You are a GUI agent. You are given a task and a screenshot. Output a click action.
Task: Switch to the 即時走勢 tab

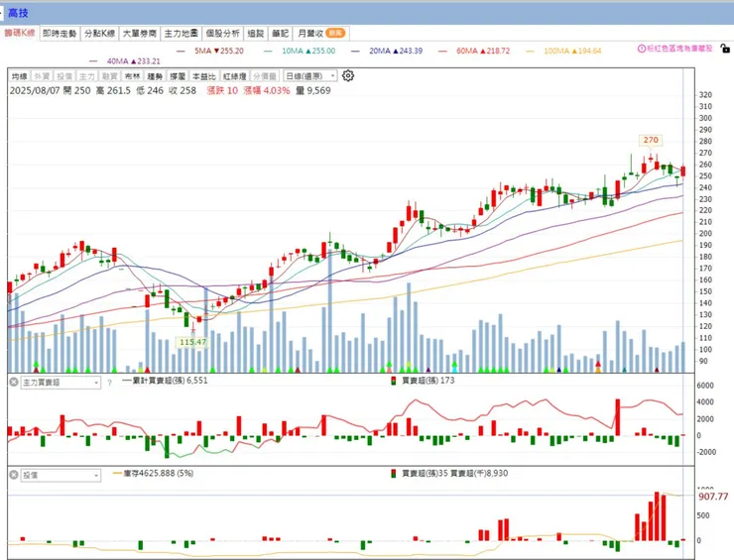point(60,34)
